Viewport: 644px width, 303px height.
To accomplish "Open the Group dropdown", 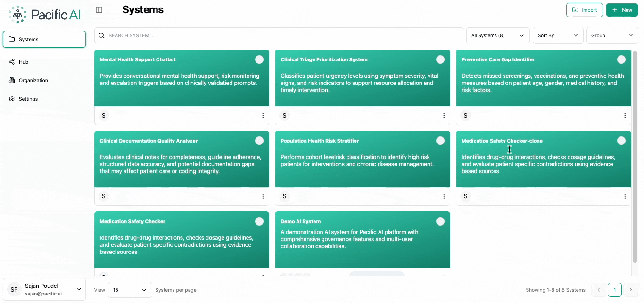I will pos(611,35).
